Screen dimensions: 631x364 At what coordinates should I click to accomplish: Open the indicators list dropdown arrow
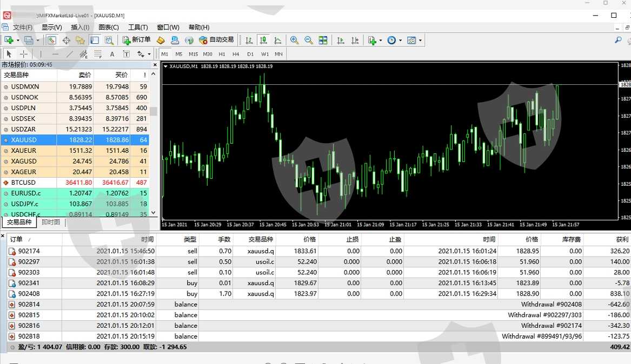pos(380,41)
